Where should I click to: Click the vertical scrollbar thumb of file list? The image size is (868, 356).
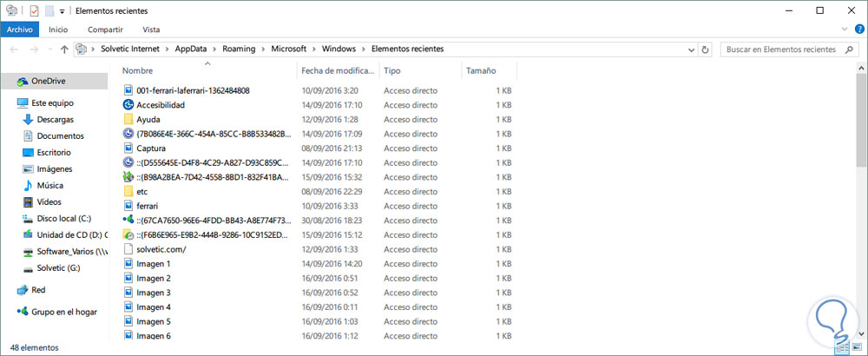click(x=861, y=118)
